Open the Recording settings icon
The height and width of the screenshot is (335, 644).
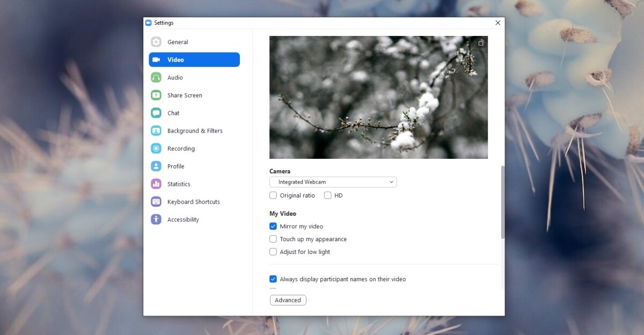pos(156,148)
